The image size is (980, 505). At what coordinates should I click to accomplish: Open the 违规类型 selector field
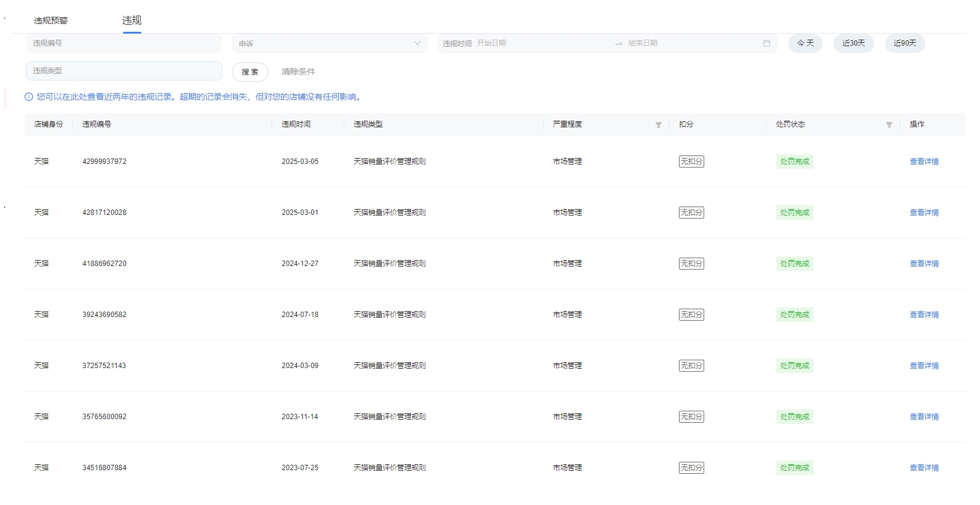coord(124,71)
